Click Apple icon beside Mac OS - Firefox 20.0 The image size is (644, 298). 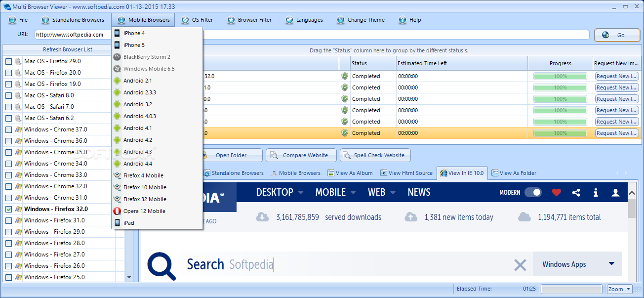point(18,73)
